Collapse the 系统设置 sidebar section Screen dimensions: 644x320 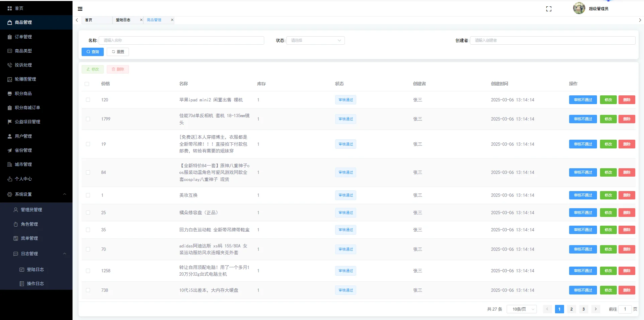36,194
